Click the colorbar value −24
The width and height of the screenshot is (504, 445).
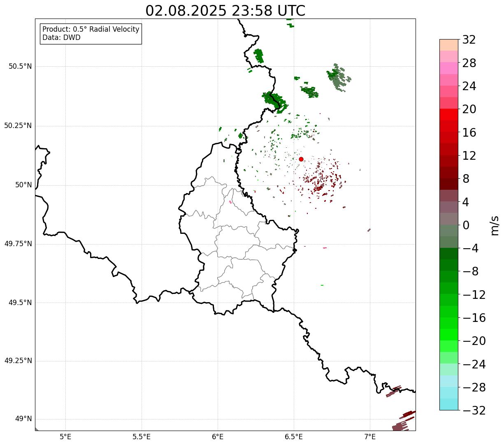(474, 364)
